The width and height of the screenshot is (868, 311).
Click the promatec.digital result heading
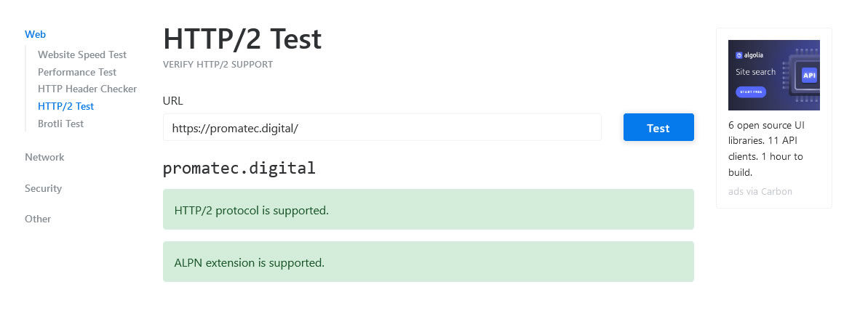point(239,169)
